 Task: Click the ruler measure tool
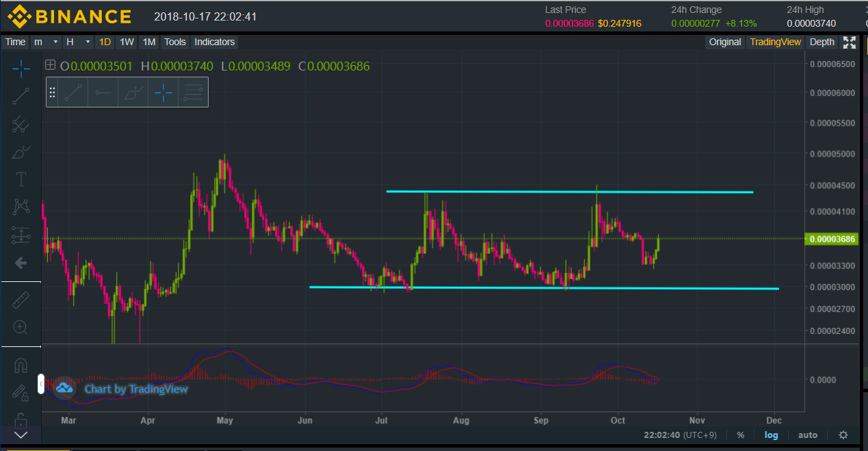[21, 299]
